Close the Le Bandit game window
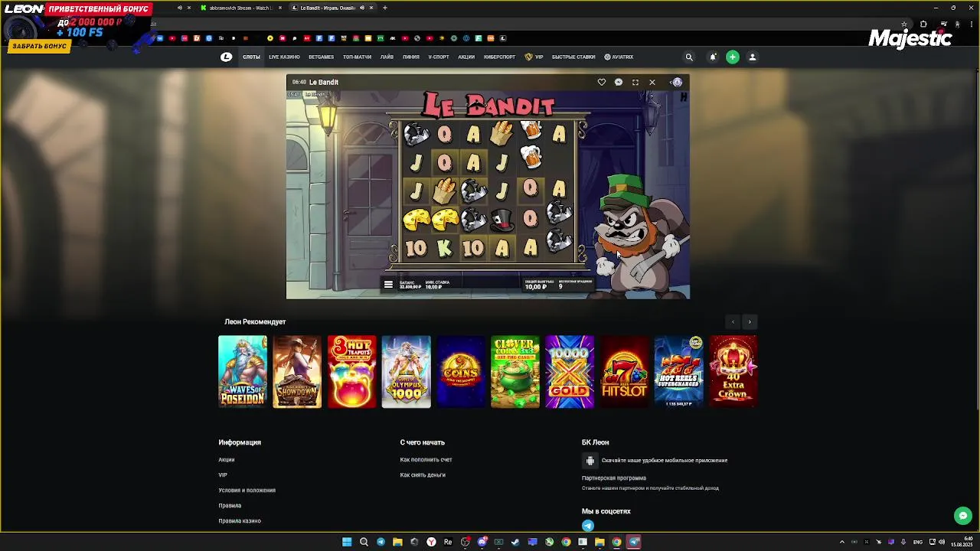 point(652,82)
